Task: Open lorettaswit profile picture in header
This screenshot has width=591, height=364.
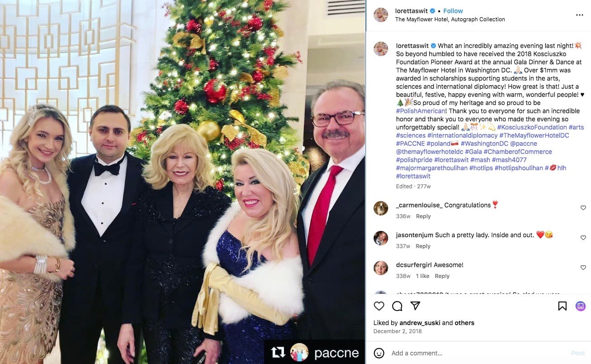Action: point(381,15)
